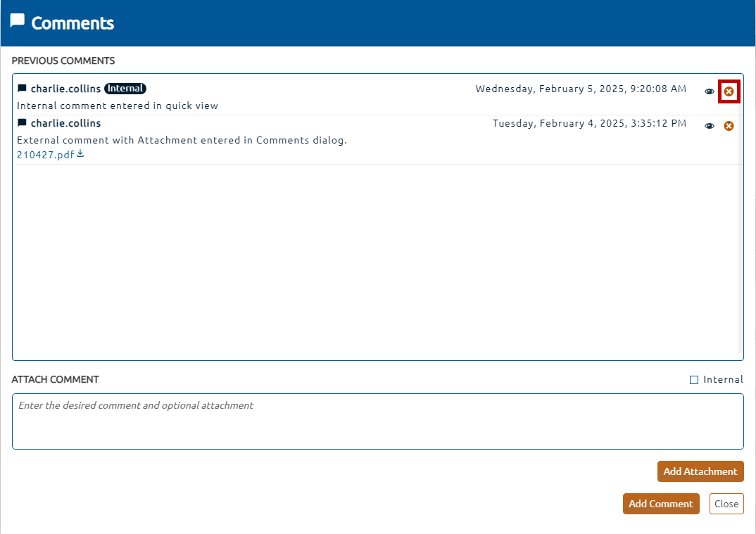Select the text "Internal comment entered in quick view"

coord(118,106)
